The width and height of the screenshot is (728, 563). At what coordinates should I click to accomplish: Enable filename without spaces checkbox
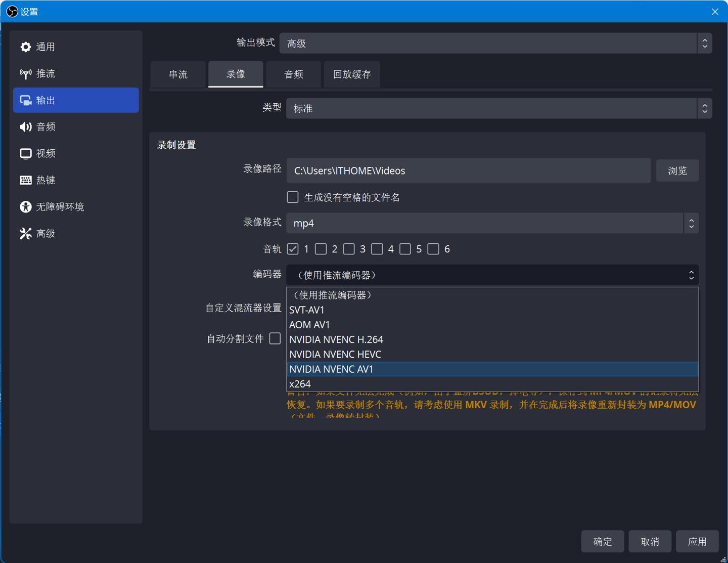[x=293, y=197]
